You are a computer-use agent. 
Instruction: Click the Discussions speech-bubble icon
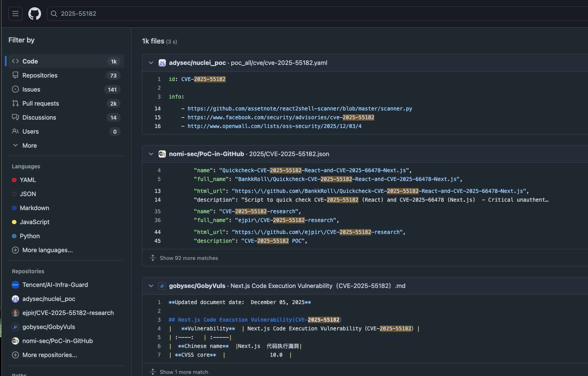(15, 117)
